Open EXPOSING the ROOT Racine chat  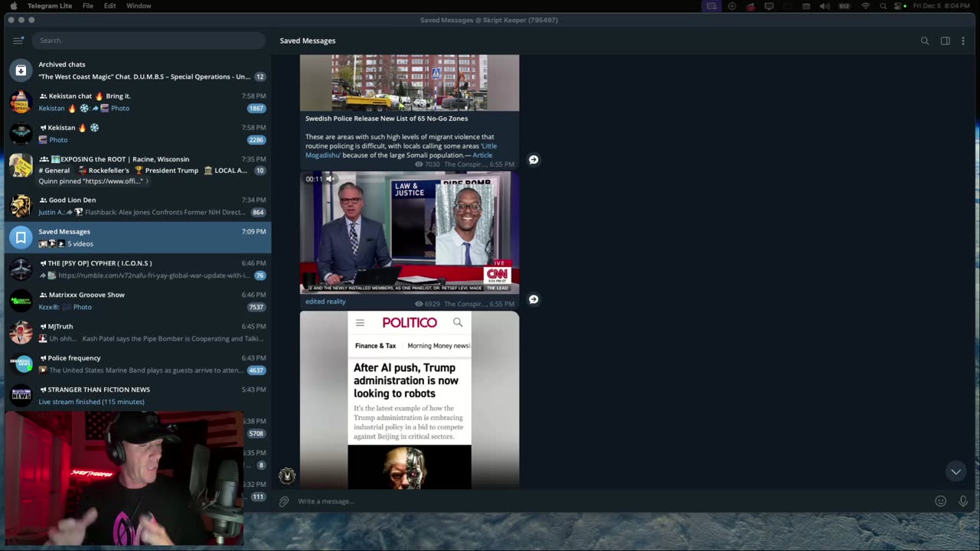click(138, 170)
